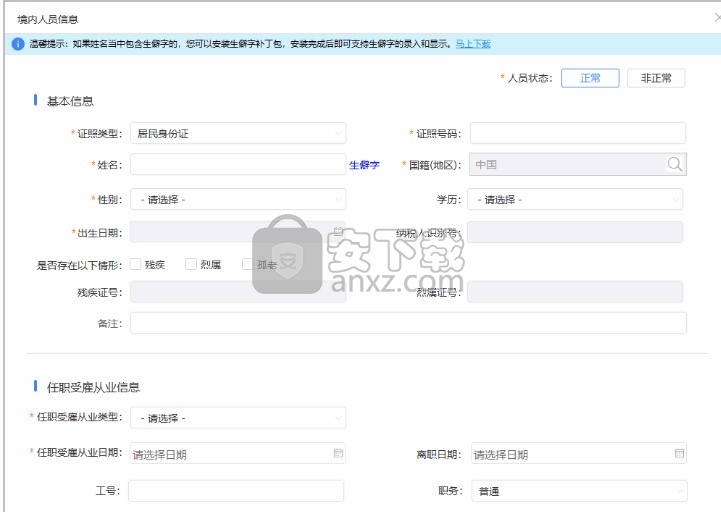721x512 pixels.
Task: Click the 离职日期 date field
Action: pyautogui.click(x=578, y=454)
